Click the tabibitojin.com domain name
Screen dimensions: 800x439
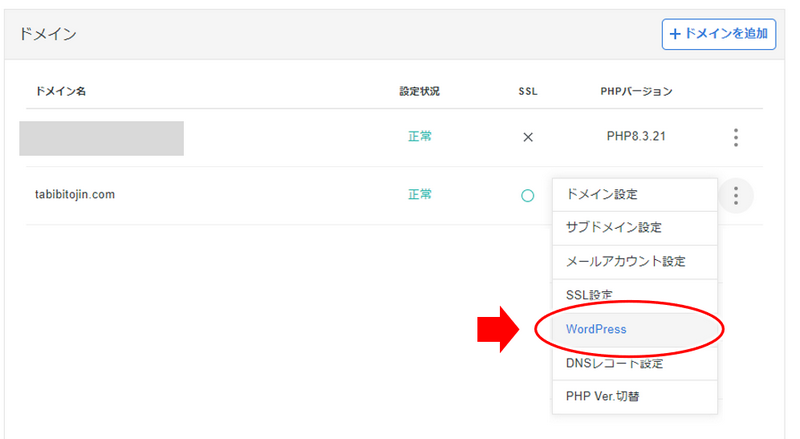(x=75, y=194)
